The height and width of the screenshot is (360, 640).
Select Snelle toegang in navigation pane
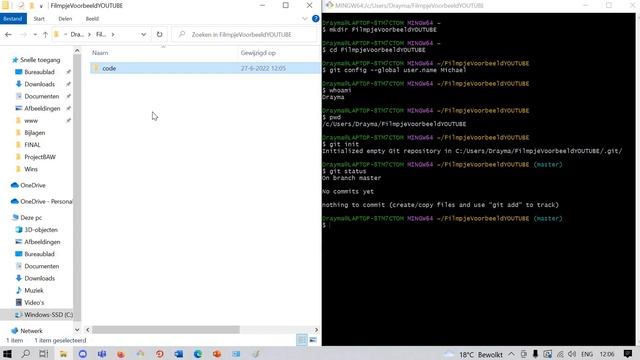click(40, 60)
